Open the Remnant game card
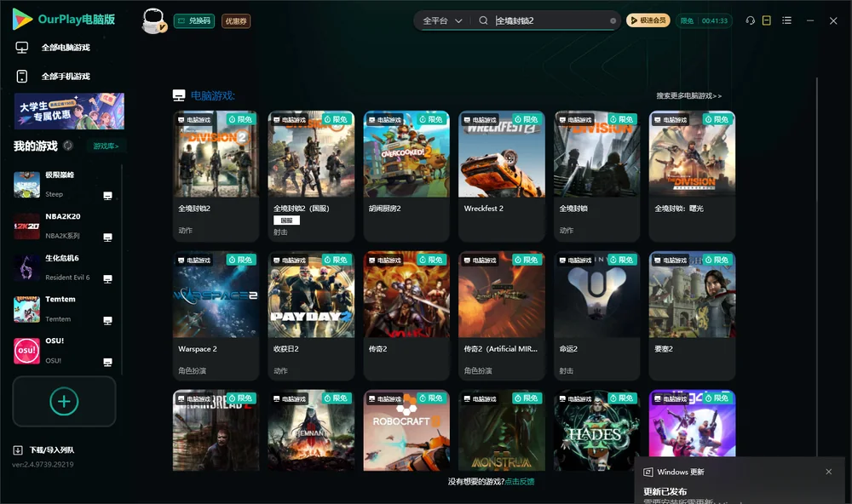This screenshot has height=504, width=852. point(311,430)
